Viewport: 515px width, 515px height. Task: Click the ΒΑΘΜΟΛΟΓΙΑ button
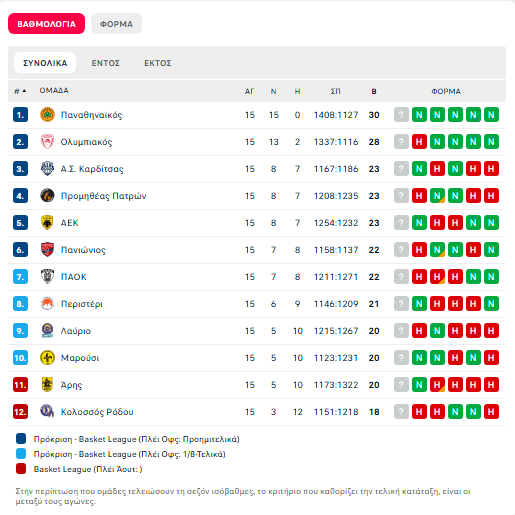(46, 24)
